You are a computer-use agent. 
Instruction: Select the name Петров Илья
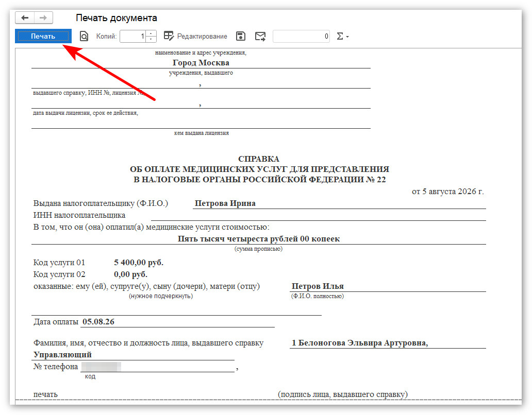click(x=318, y=286)
